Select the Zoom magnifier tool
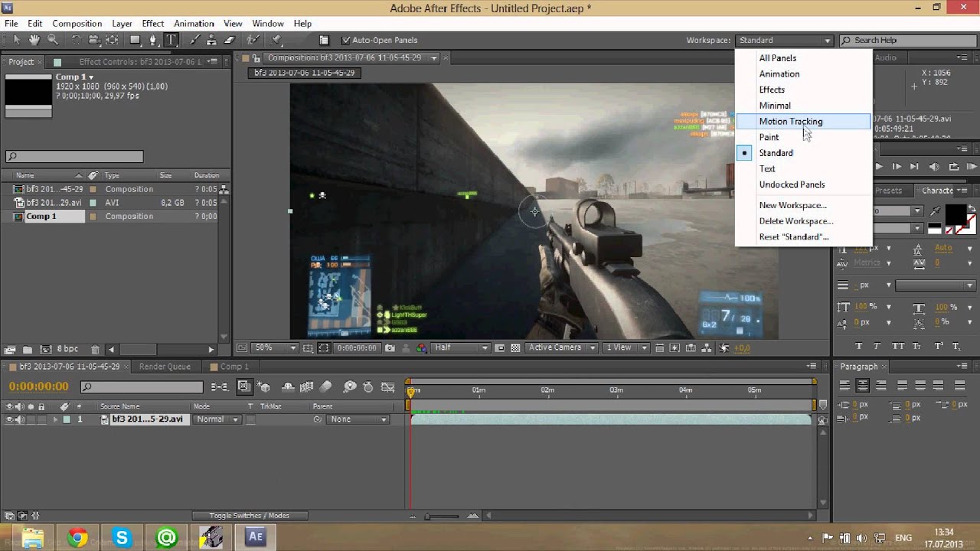The width and height of the screenshot is (980, 551). (53, 40)
